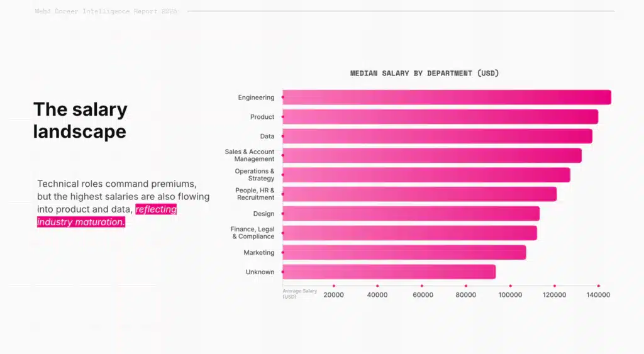The height and width of the screenshot is (354, 644).
Task: Select the 100000 x-axis tick label
Action: click(x=510, y=294)
